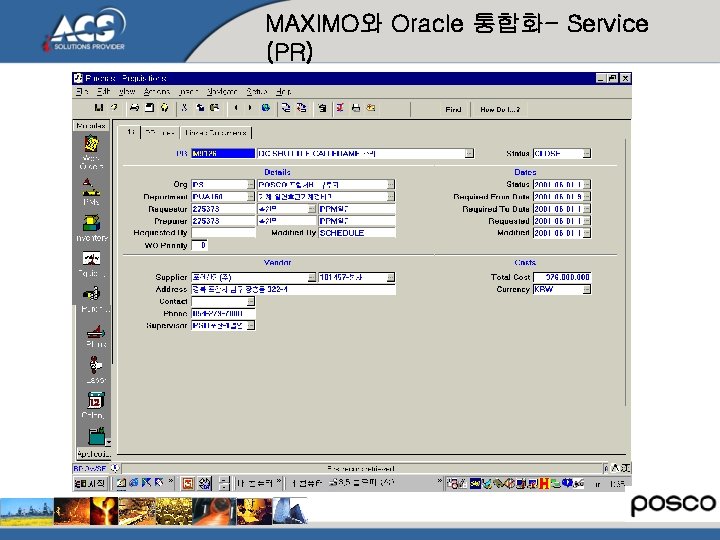Open the Purchasing module icon

click(x=92, y=293)
